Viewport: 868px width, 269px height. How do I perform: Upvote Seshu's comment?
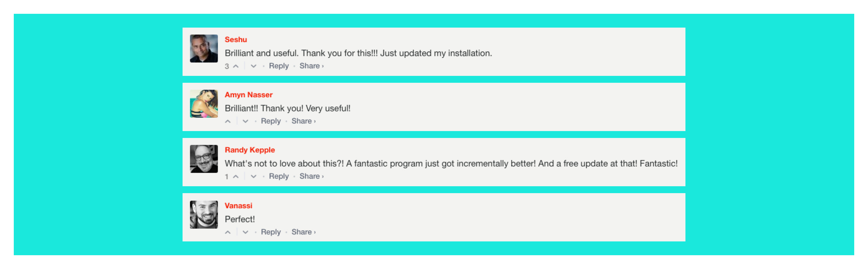pyautogui.click(x=236, y=66)
